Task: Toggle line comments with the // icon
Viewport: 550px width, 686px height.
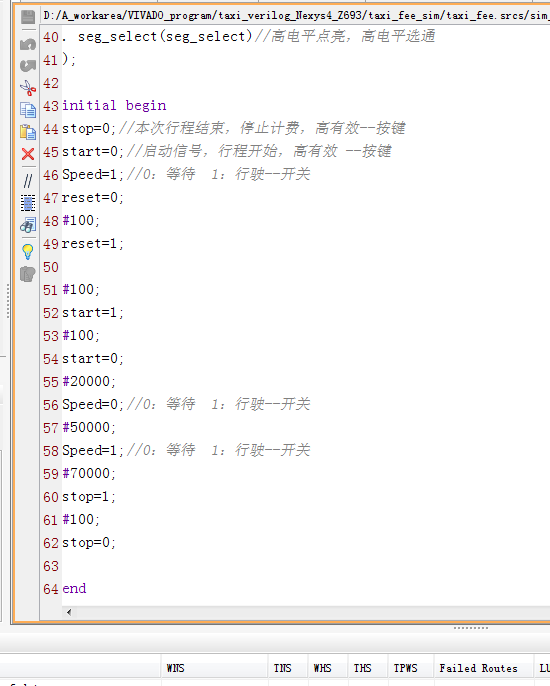Action: point(28,180)
